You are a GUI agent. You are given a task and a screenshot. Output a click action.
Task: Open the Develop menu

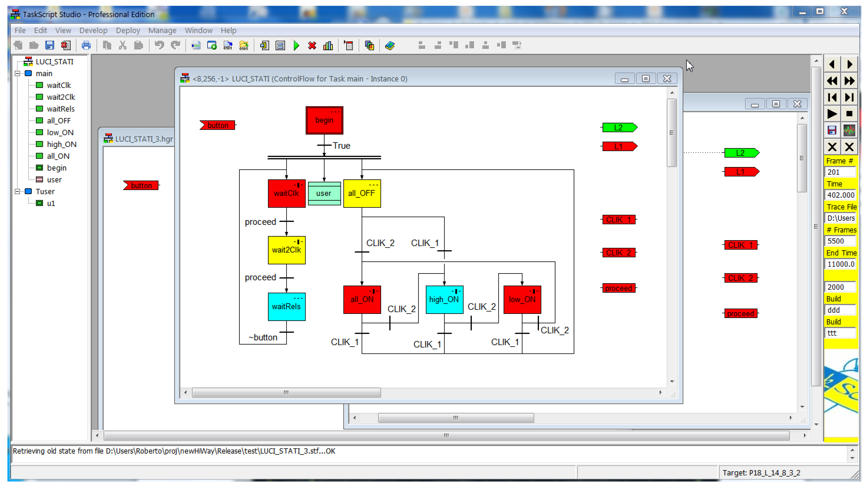(x=93, y=30)
